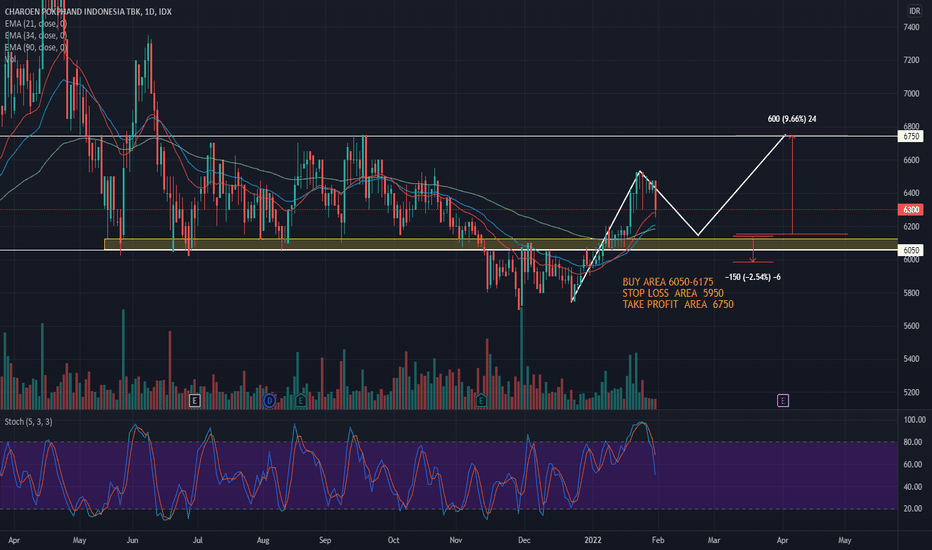The width and height of the screenshot is (932, 550).
Task: Click the 100.00 stochastic scale label
Action: [913, 420]
